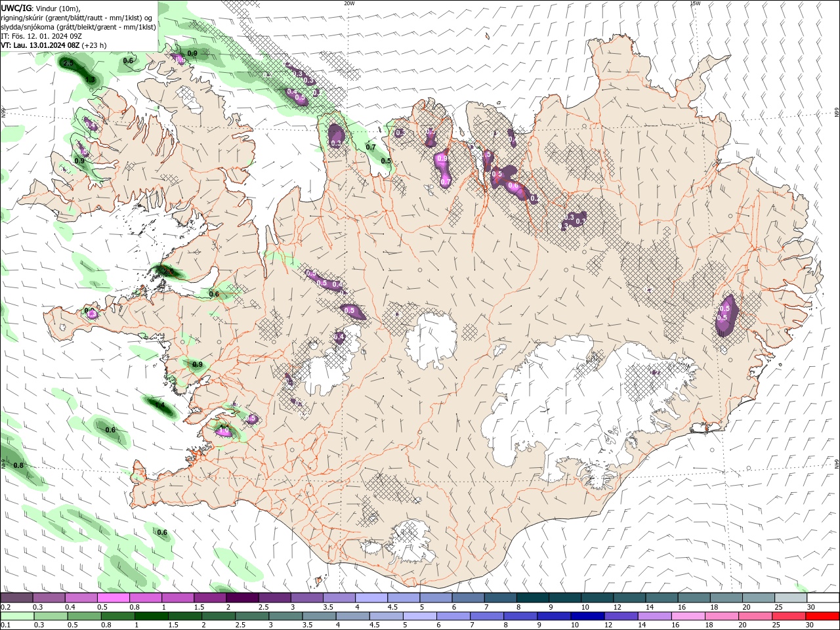Click the pale green 0.1 rain legend swatch
The width and height of the screenshot is (840, 630).
point(18,616)
